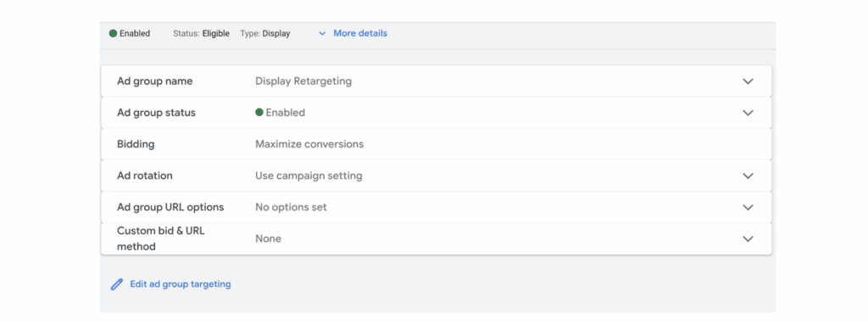
Task: Click the Use campaign setting value
Action: point(309,175)
